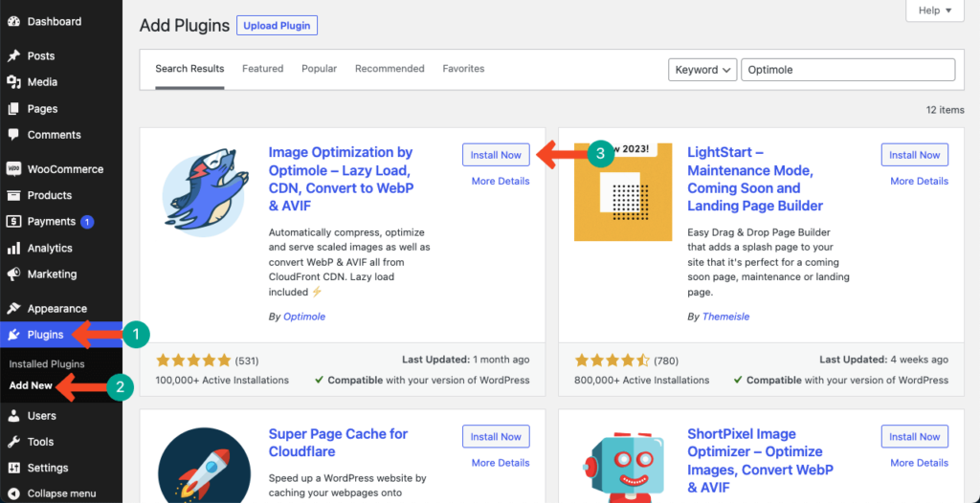Click the LightStart star rating
Image resolution: width=980 pixels, height=503 pixels.
(612, 361)
